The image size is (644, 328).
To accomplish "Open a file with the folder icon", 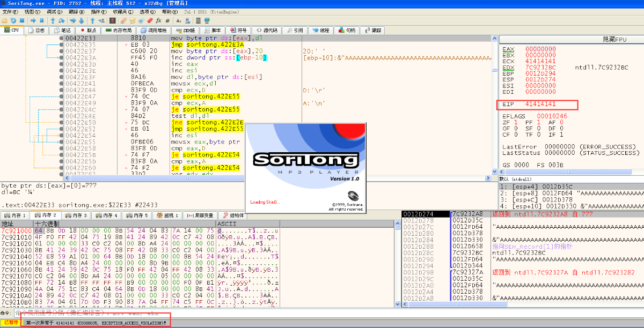I will 4,20.
